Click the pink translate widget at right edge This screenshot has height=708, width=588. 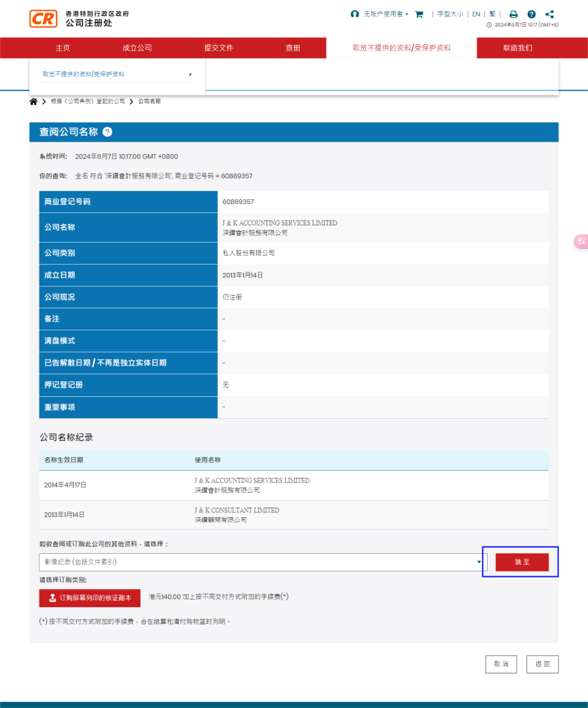581,241
